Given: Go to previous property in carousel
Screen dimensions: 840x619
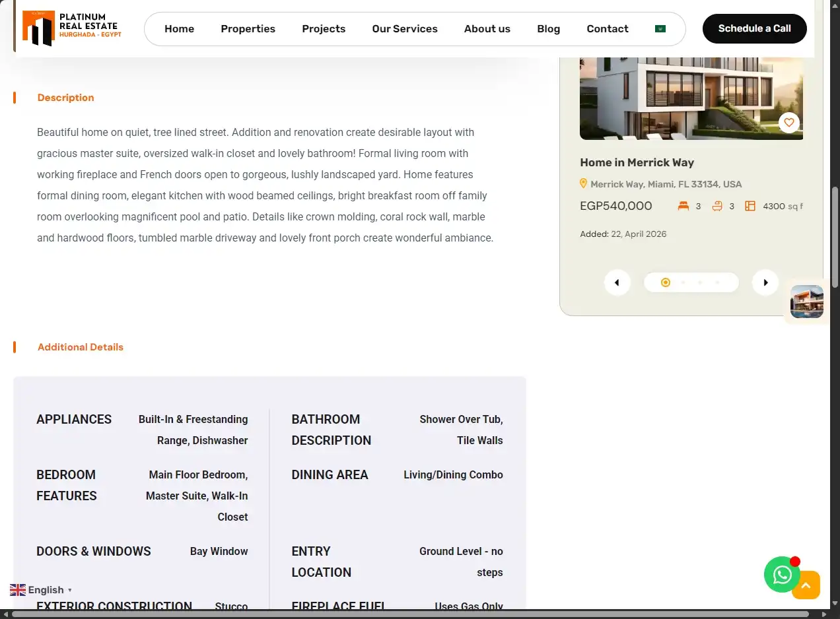Looking at the screenshot, I should (x=617, y=282).
